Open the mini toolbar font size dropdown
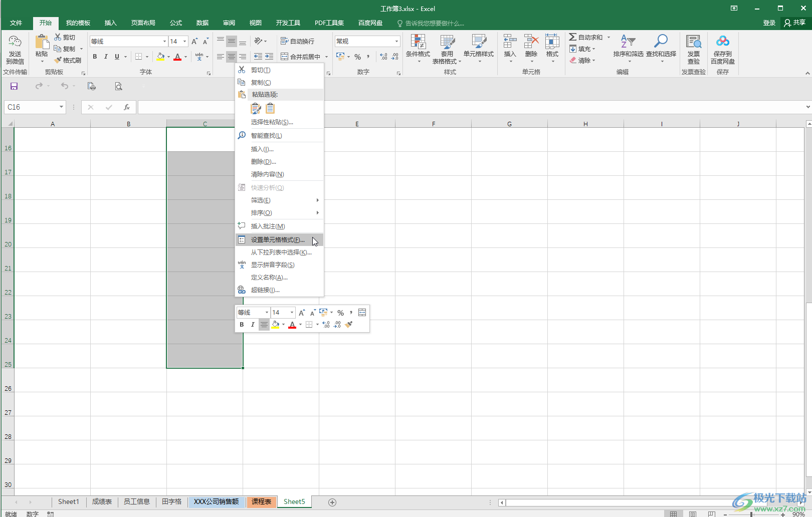 [x=292, y=313]
